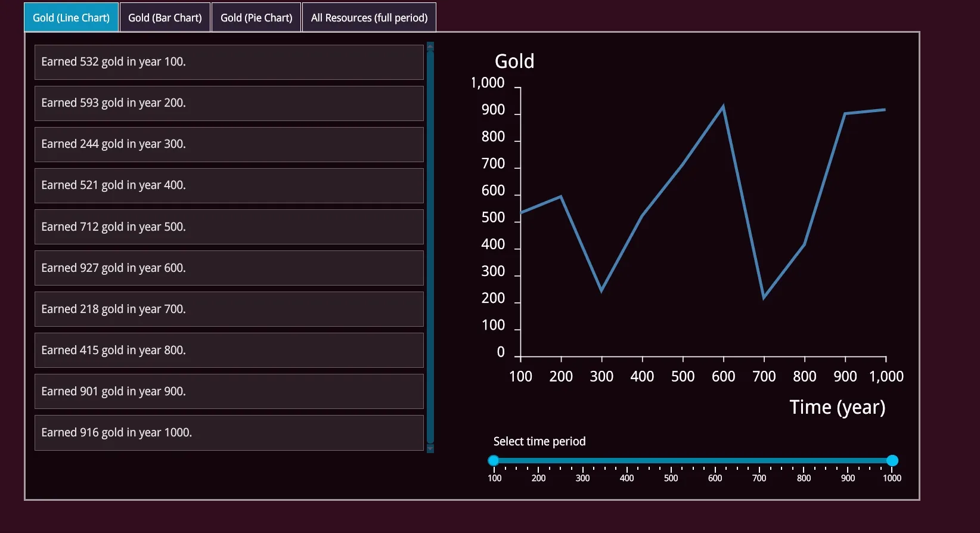
Task: Open the Gold (Pie Chart) tab
Action: [x=256, y=18]
